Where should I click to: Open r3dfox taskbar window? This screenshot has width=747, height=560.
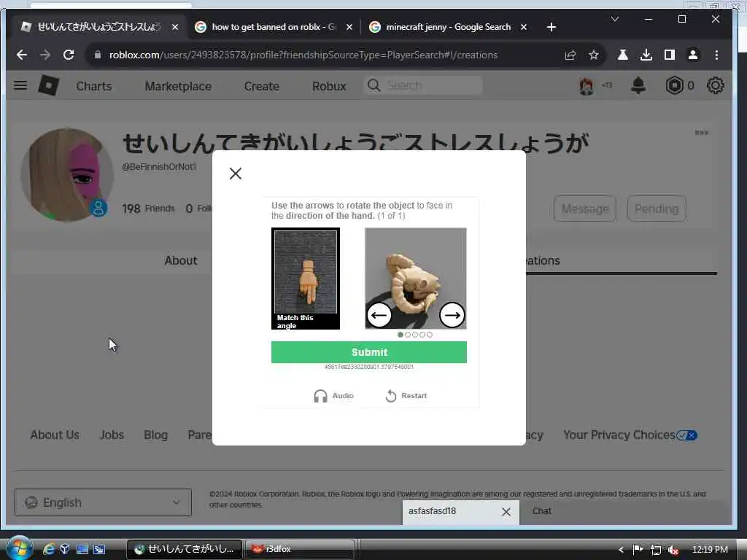[300, 549]
